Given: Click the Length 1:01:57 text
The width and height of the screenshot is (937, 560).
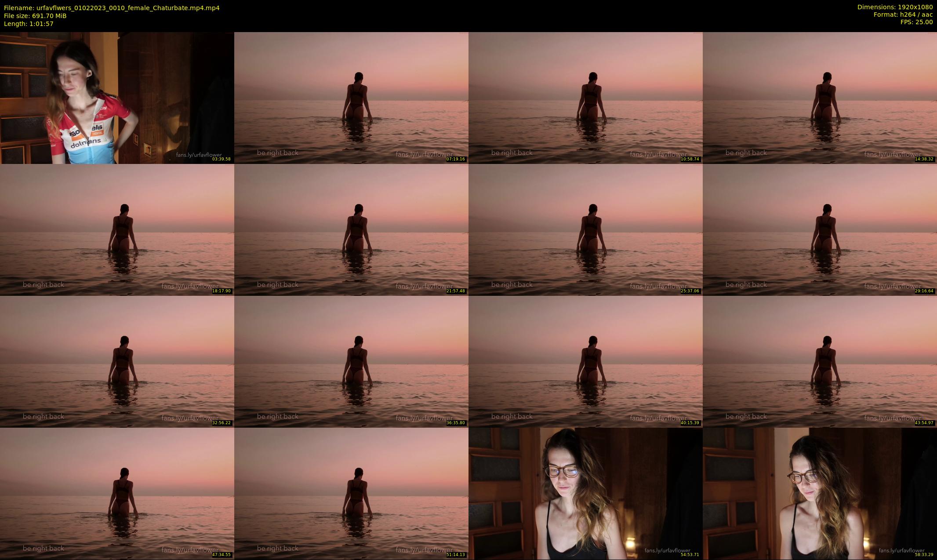Looking at the screenshot, I should [29, 24].
